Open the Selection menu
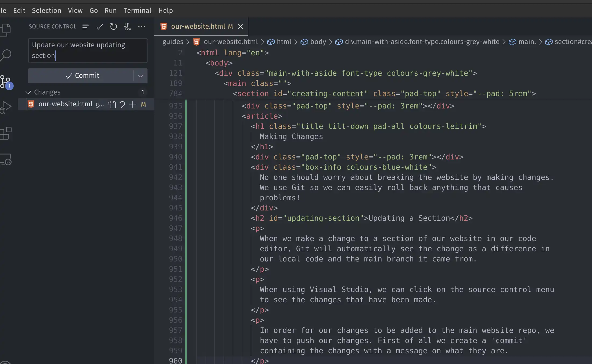Screen dimensions: 592x364 (46, 10)
